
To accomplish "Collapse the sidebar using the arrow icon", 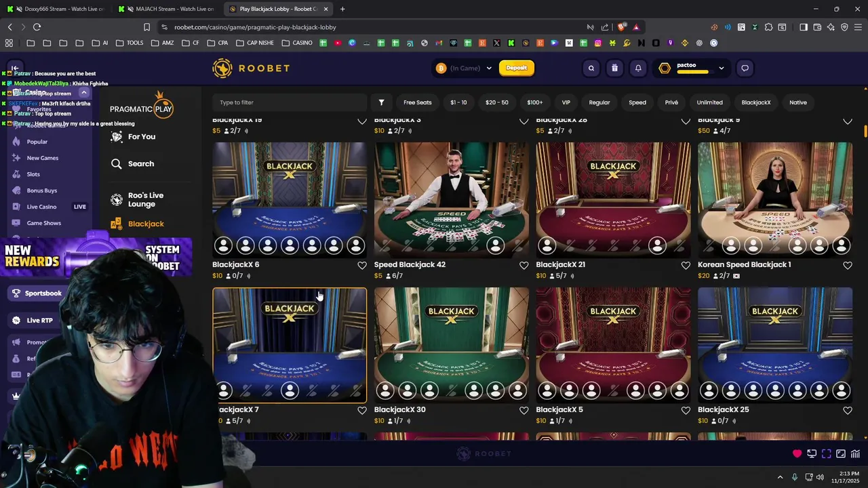I will pos(14,68).
